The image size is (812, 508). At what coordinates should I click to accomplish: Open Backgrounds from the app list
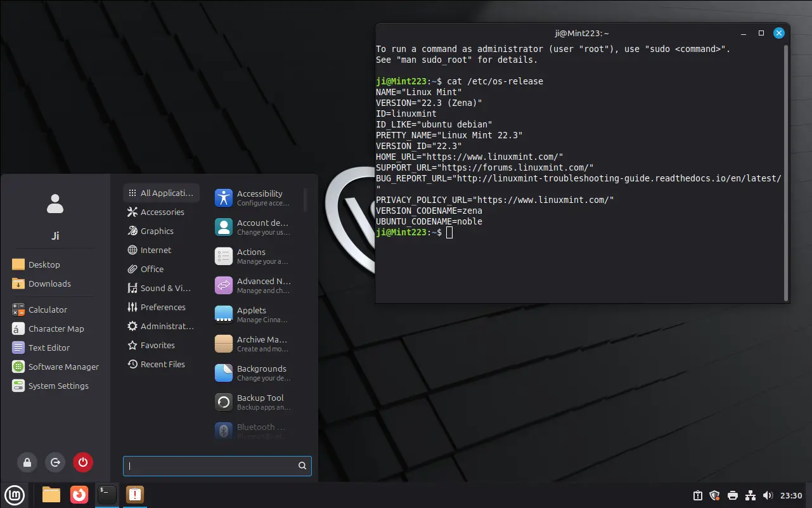pyautogui.click(x=252, y=373)
